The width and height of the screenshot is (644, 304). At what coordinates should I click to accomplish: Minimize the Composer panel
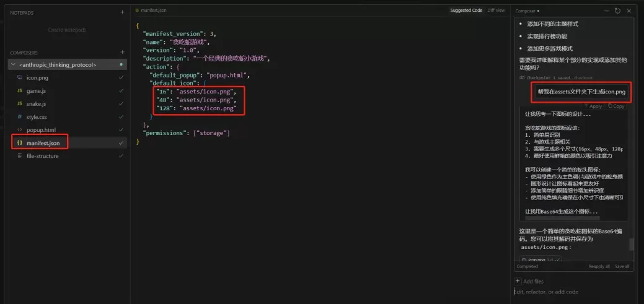pos(607,11)
